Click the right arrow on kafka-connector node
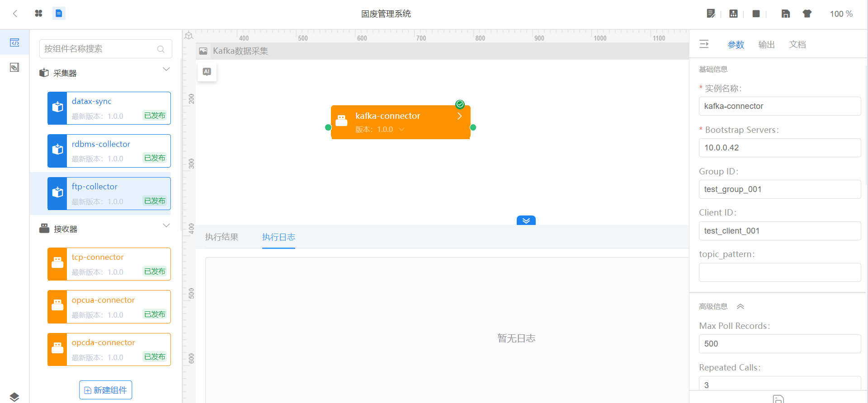Viewport: 868px width, 403px height. (459, 116)
